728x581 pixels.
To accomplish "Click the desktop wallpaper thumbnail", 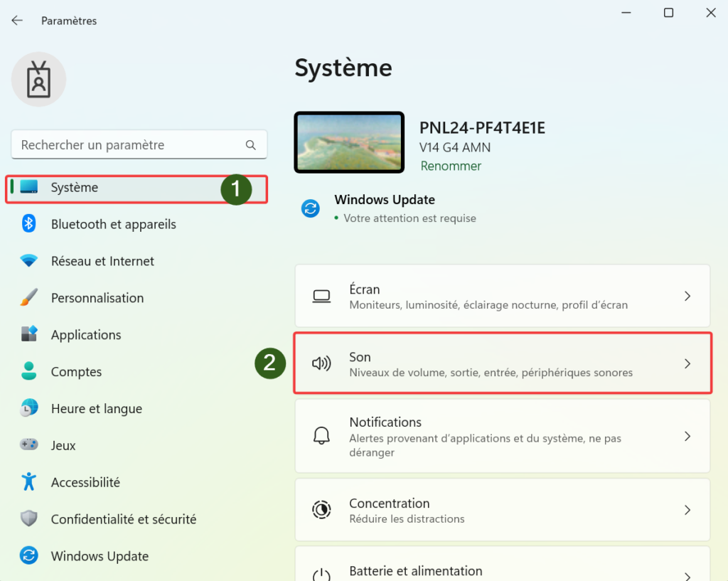I will 349,142.
